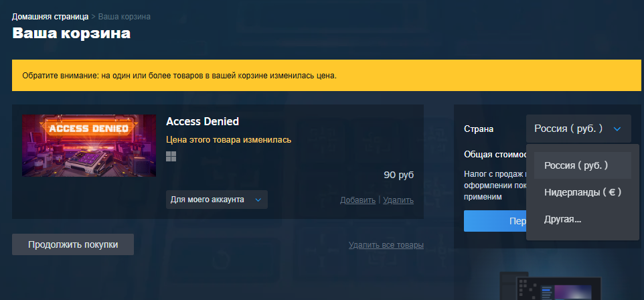The width and height of the screenshot is (644, 300).
Task: Choose Другая... in the country list
Action: point(582,219)
